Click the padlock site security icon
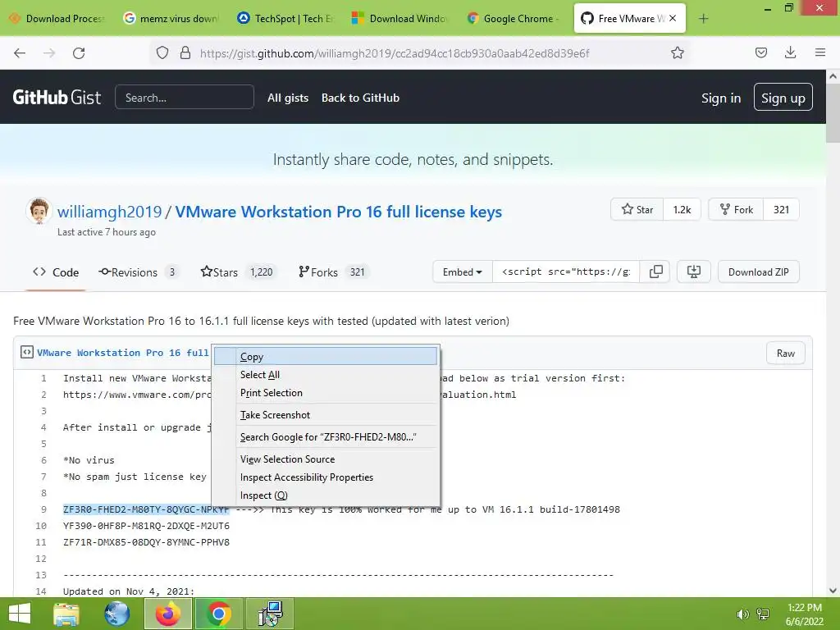The width and height of the screenshot is (840, 630). click(x=185, y=52)
